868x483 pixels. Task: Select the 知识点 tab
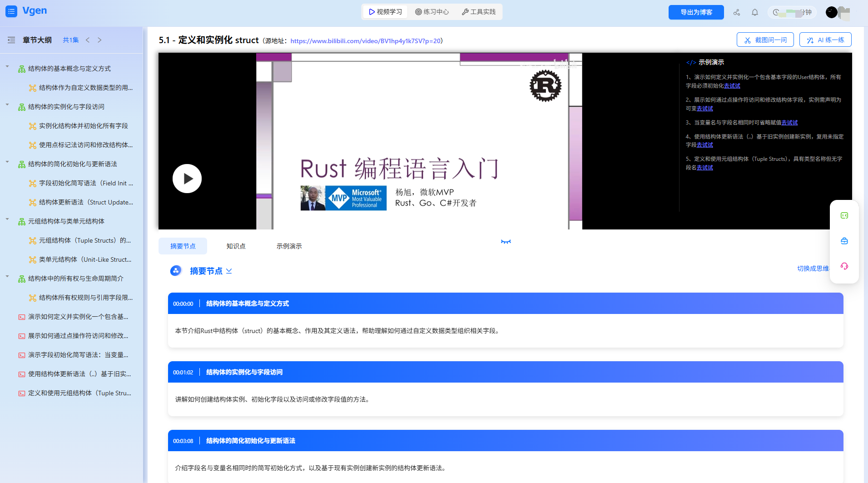[x=236, y=246]
